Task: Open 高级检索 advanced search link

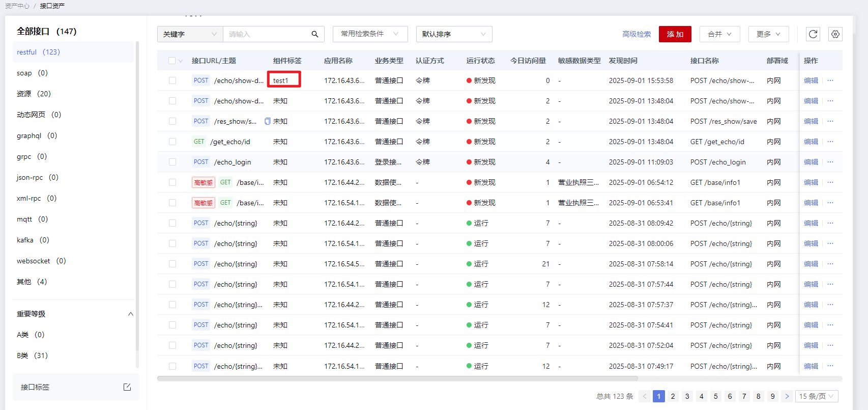Action: pos(636,34)
